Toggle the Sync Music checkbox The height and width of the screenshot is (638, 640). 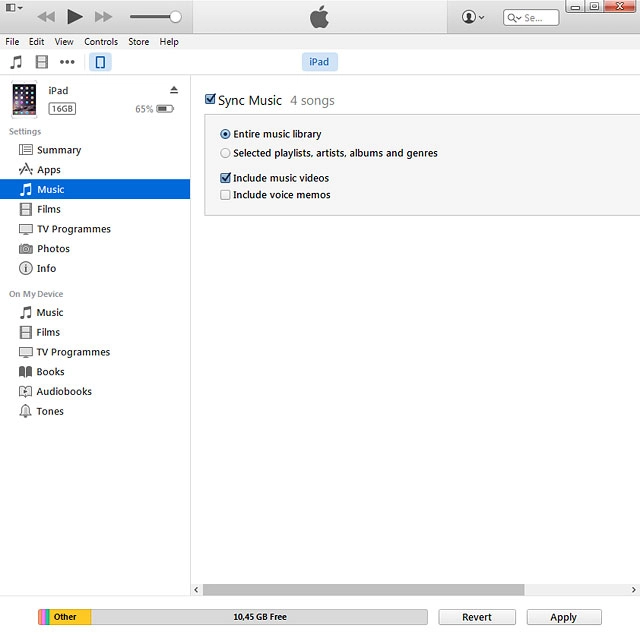[210, 99]
